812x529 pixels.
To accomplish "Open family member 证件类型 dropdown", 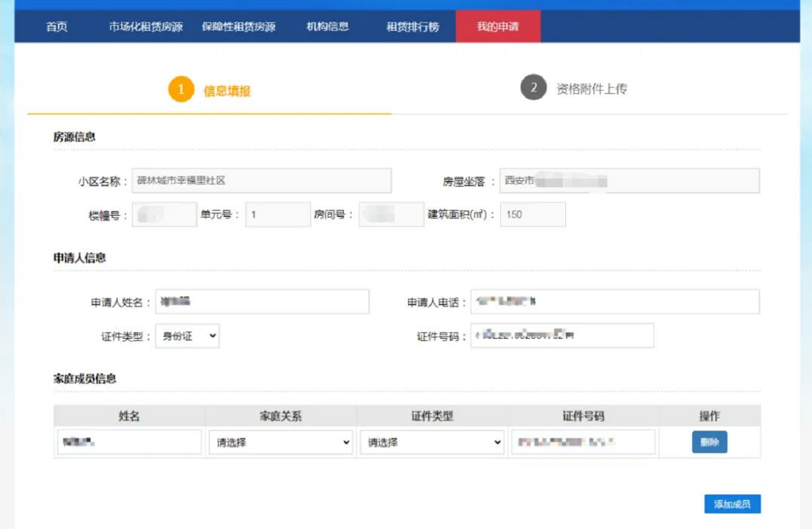I will pyautogui.click(x=432, y=443).
